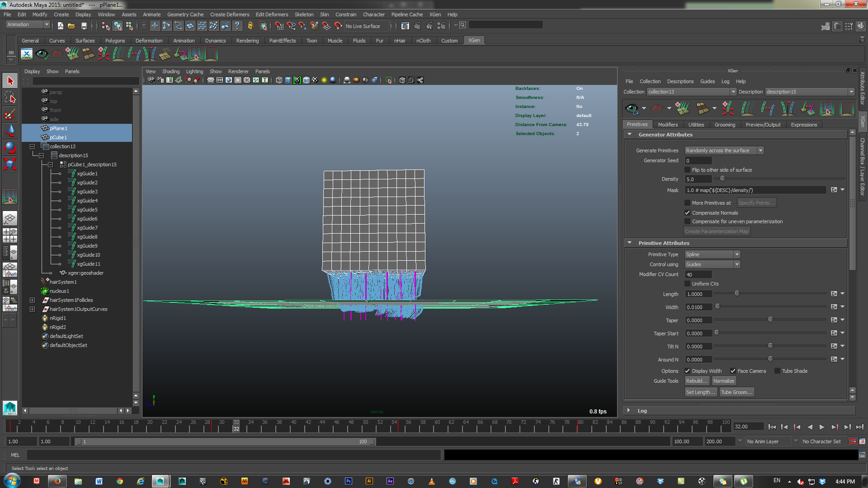Open the Descriptions menu in XGen panel
868x488 pixels.
coord(680,81)
